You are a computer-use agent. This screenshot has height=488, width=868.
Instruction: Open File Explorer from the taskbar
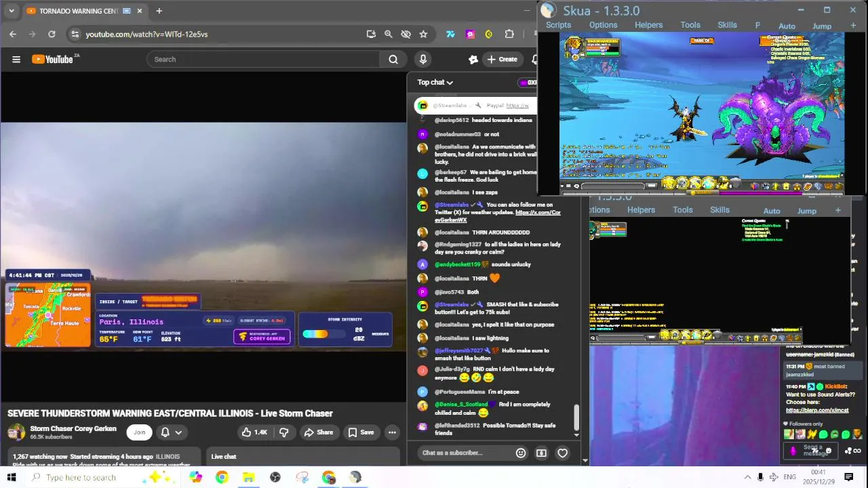point(248,477)
